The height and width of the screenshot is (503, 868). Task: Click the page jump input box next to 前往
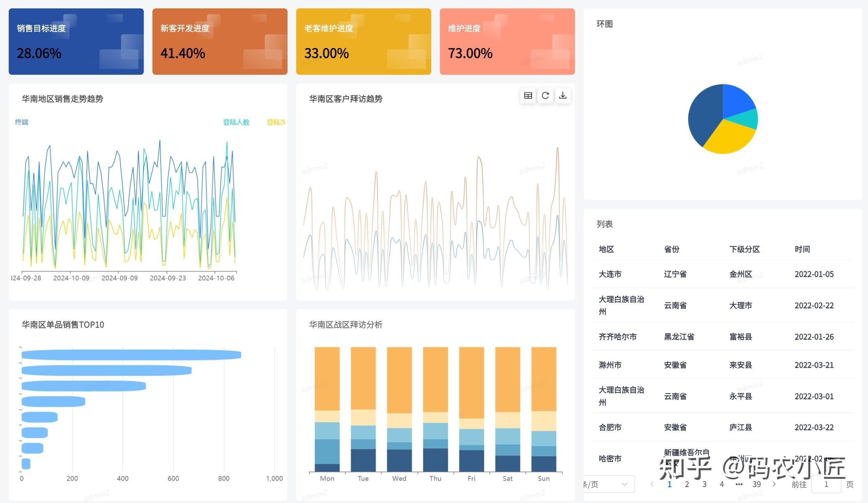[x=826, y=484]
